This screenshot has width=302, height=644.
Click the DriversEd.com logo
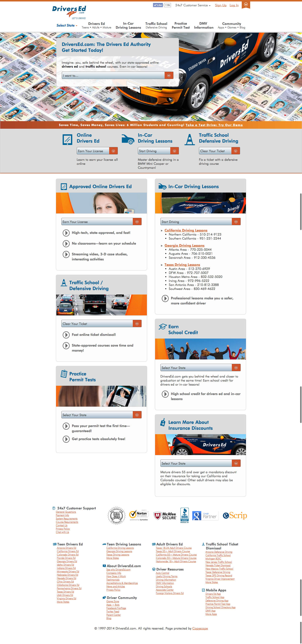pos(69,12)
